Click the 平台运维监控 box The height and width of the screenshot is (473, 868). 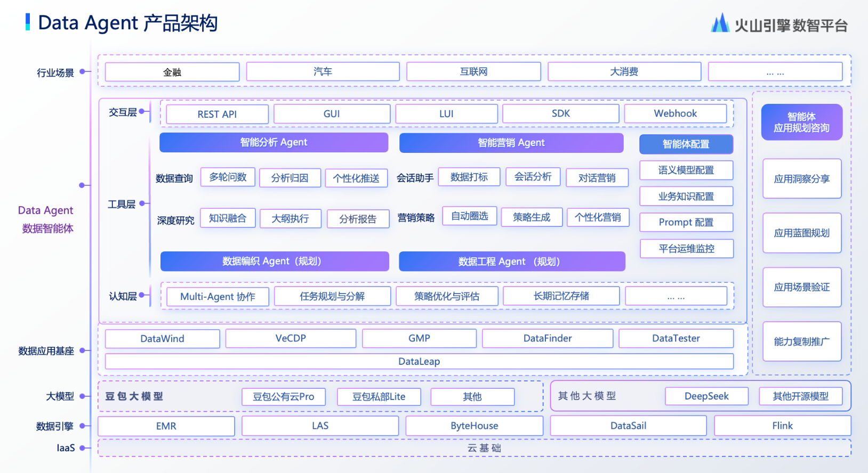686,248
